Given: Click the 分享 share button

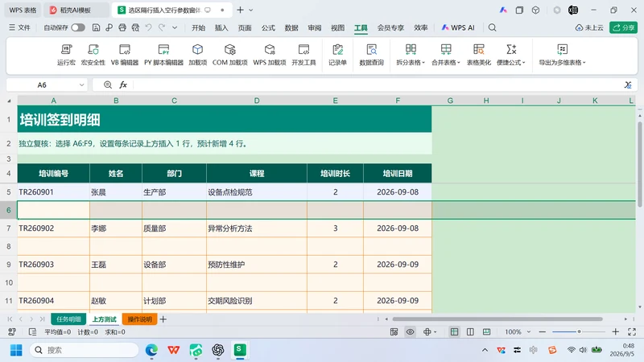Looking at the screenshot, I should (623, 27).
